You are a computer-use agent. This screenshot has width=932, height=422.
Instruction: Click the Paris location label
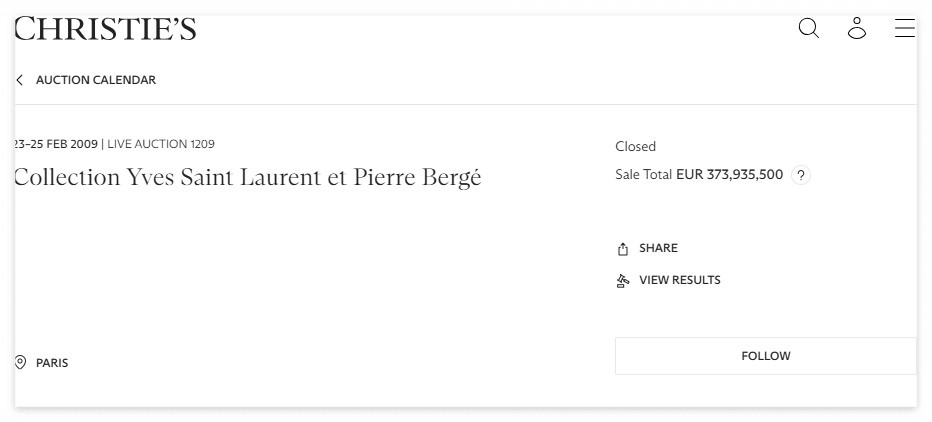52,363
